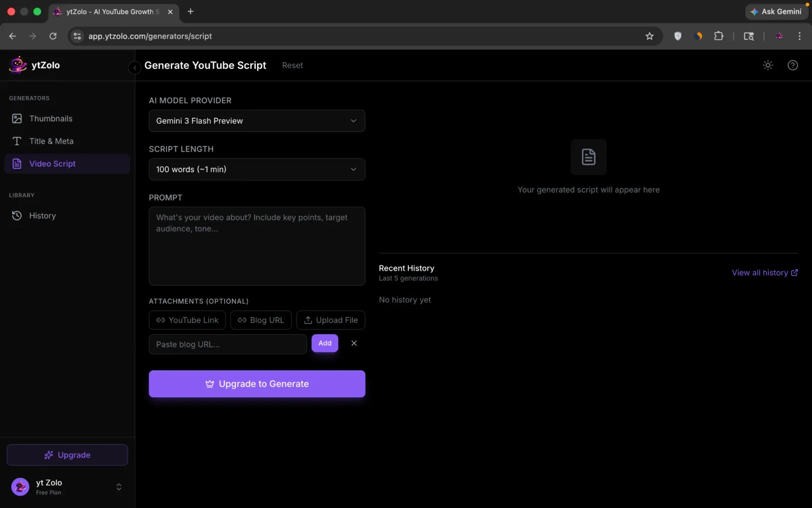Choose YouTube Link attachment option
This screenshot has height=508, width=812.
coord(187,320)
